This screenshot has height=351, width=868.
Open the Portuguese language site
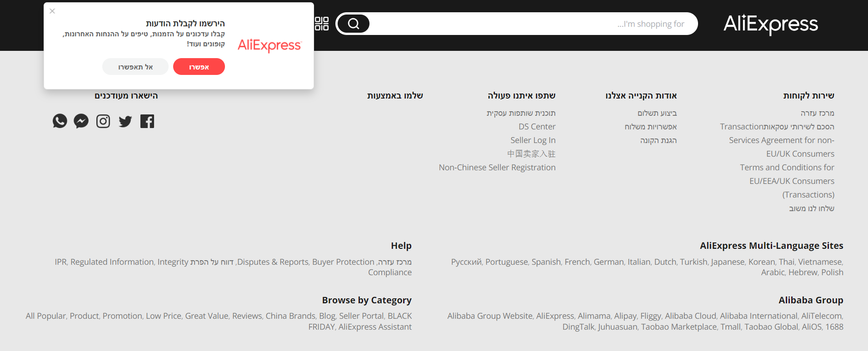(506, 262)
